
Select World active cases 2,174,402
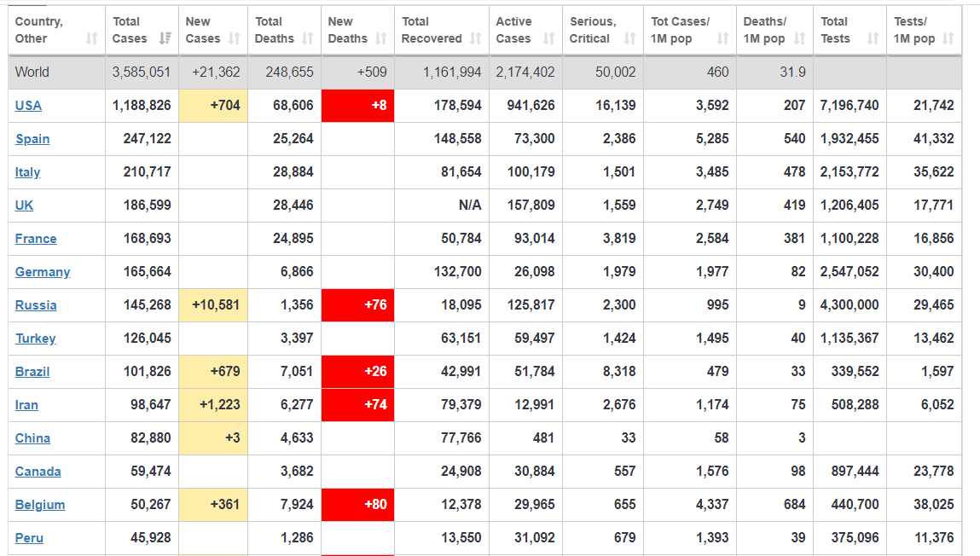(525, 72)
